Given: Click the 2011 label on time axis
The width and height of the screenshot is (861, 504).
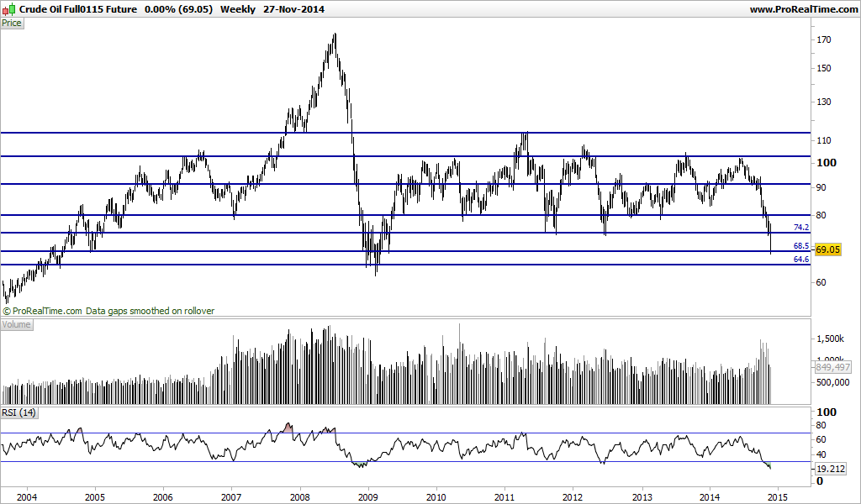Looking at the screenshot, I should 504,497.
